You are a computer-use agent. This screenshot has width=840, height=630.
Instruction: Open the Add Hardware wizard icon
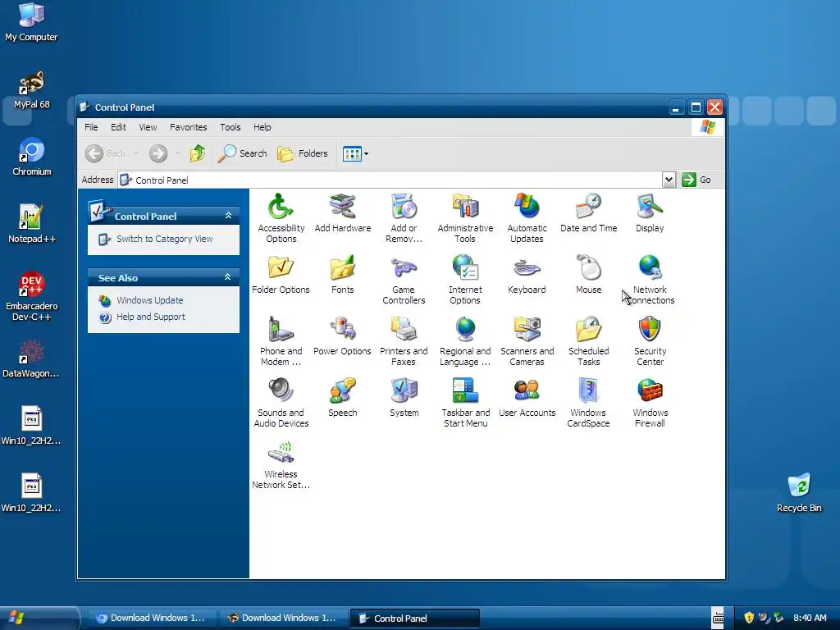342,212
